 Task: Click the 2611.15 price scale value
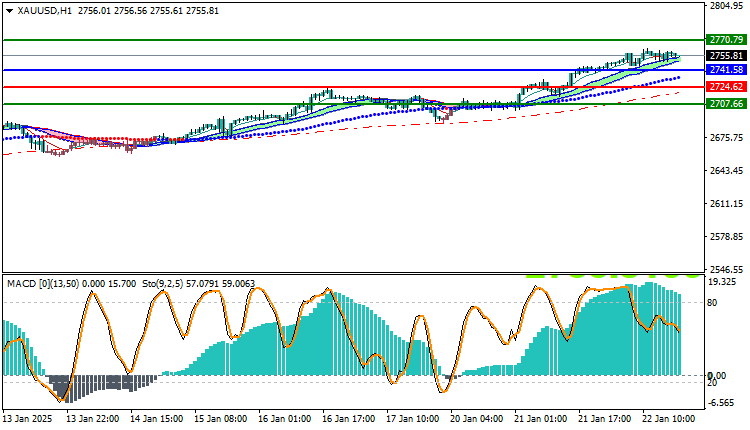[727, 204]
